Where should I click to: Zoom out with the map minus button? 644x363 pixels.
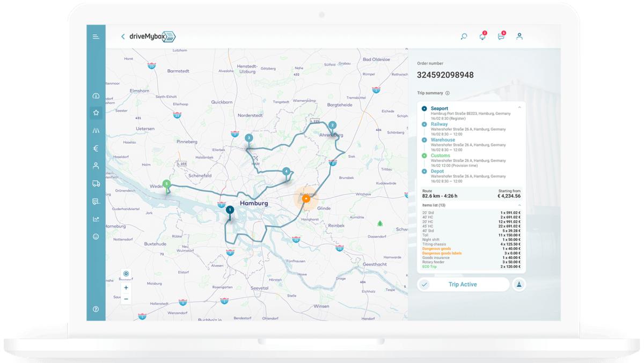coord(126,299)
